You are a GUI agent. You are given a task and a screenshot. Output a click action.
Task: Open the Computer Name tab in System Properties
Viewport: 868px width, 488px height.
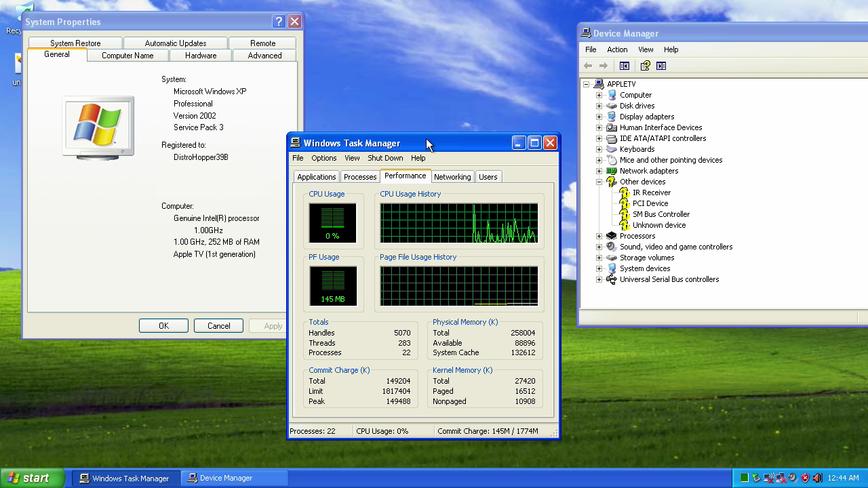coord(127,56)
